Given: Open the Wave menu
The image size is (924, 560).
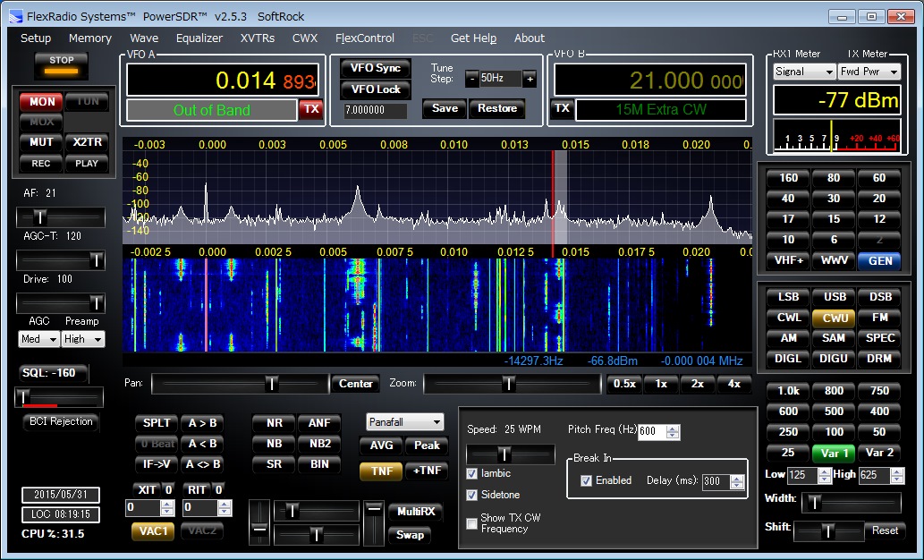Looking at the screenshot, I should tap(144, 38).
